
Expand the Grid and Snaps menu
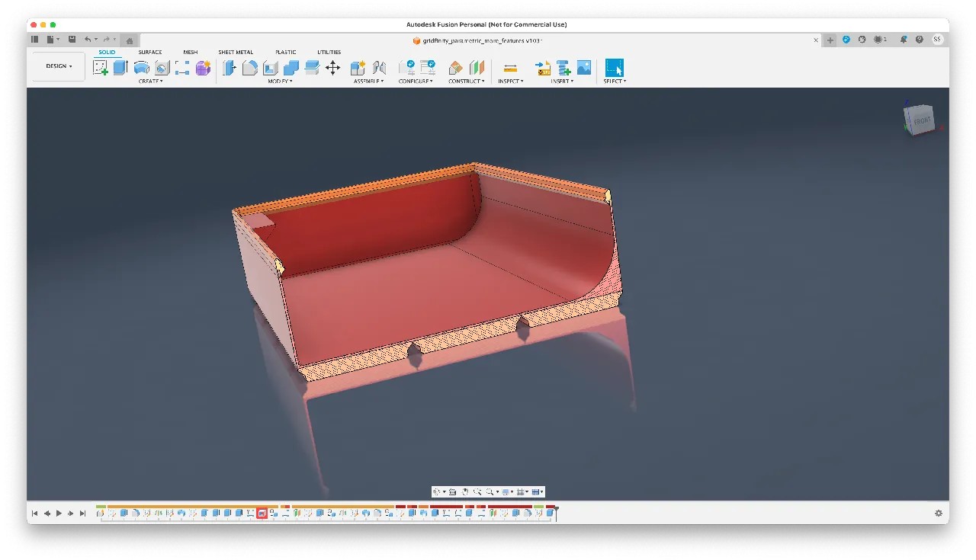tap(522, 491)
